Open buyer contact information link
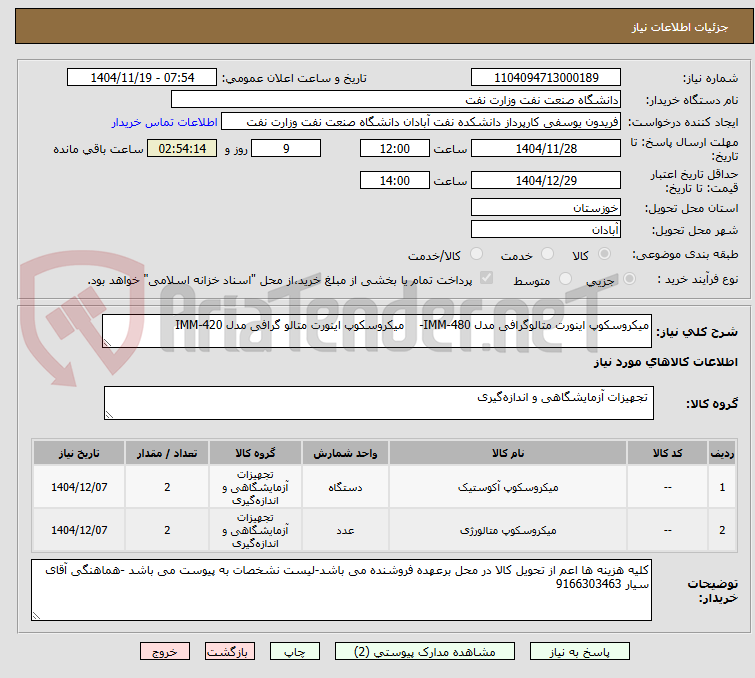 tap(165, 122)
